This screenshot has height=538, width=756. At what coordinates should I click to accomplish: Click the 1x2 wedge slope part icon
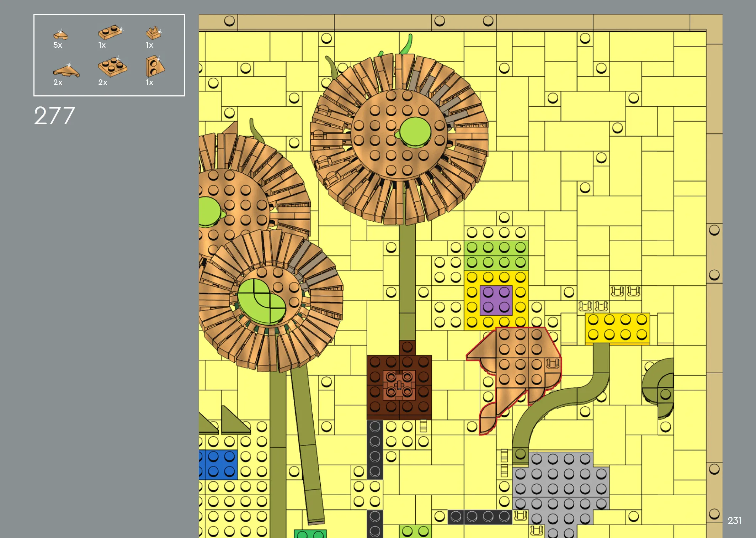pyautogui.click(x=154, y=67)
